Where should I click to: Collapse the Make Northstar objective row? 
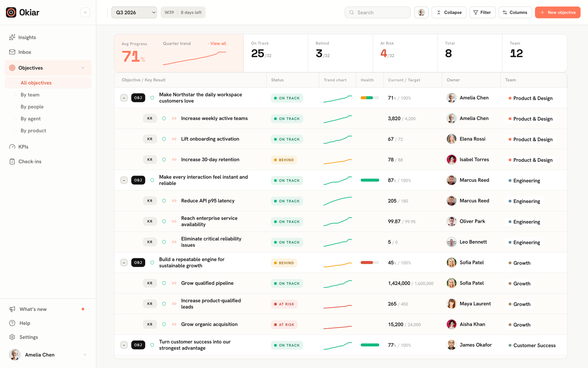point(124,98)
